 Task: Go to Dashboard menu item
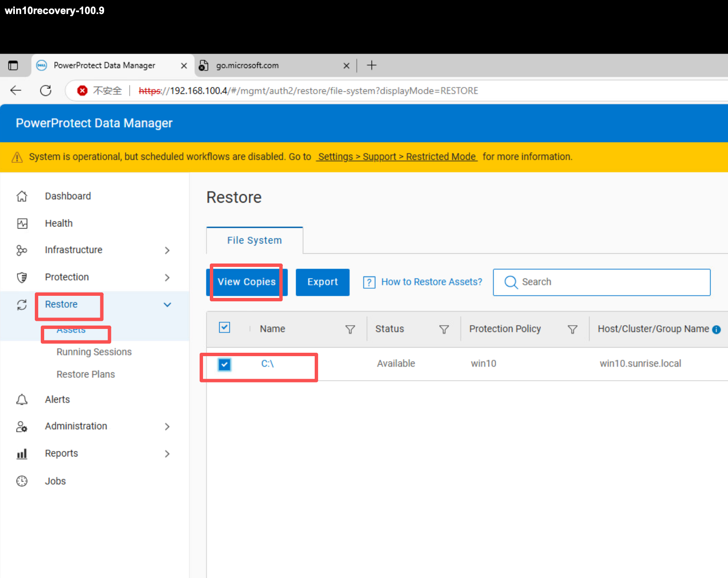[x=68, y=196]
